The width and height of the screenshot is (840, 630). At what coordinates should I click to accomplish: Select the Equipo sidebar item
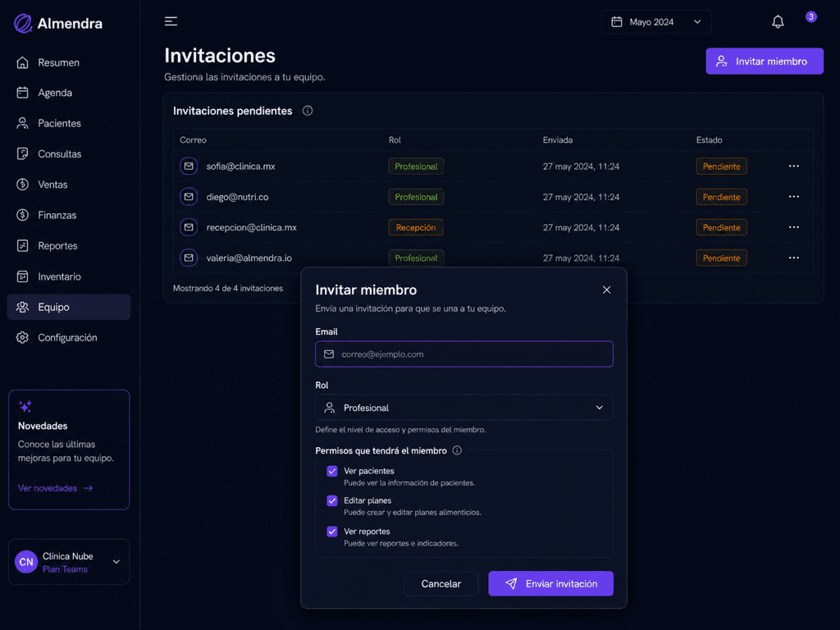pyautogui.click(x=69, y=307)
